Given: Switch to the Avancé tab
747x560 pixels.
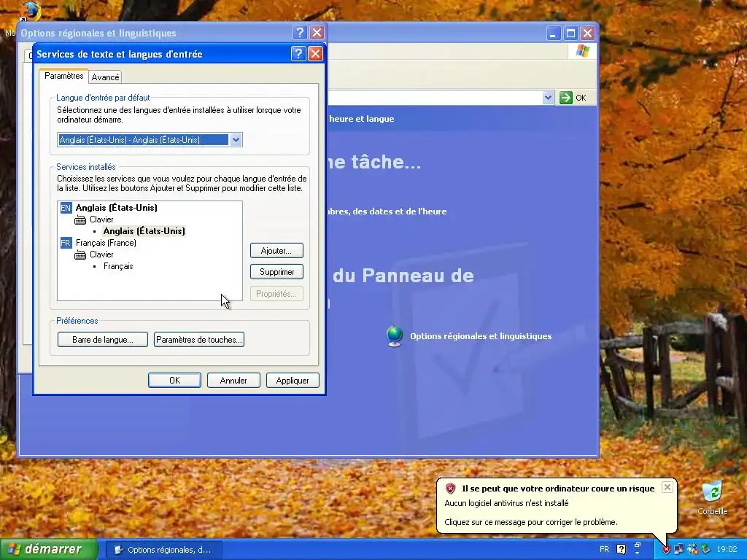Looking at the screenshot, I should tap(105, 77).
